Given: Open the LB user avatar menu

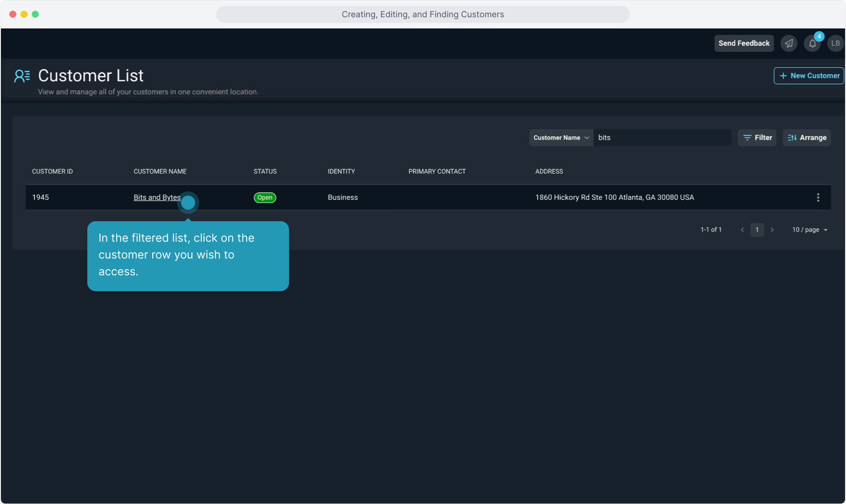Looking at the screenshot, I should click(835, 43).
